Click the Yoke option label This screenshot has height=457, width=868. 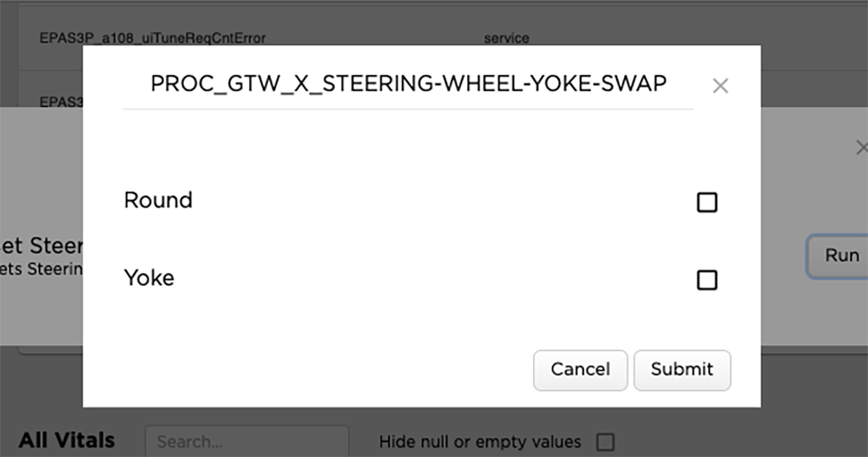click(x=149, y=278)
